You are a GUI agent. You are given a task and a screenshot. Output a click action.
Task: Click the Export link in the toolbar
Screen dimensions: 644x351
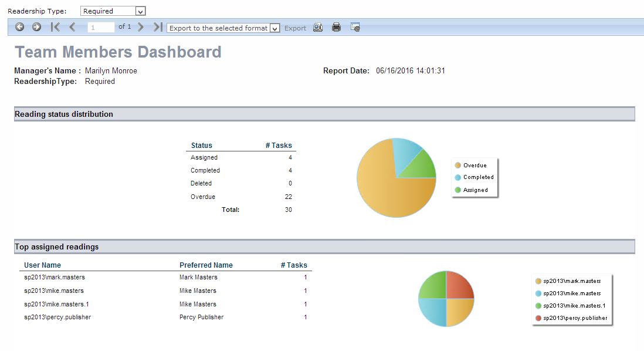(295, 28)
